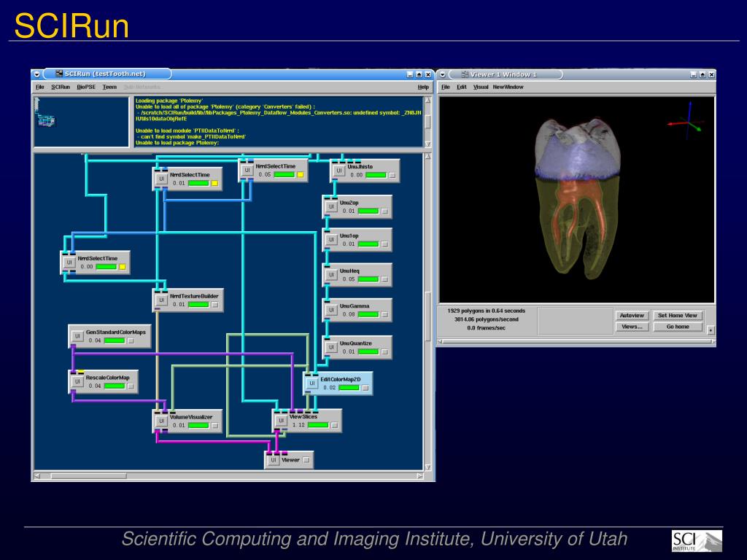Image resolution: width=747 pixels, height=560 pixels.
Task: Open the UnuHeq module UI button
Action: [331, 275]
